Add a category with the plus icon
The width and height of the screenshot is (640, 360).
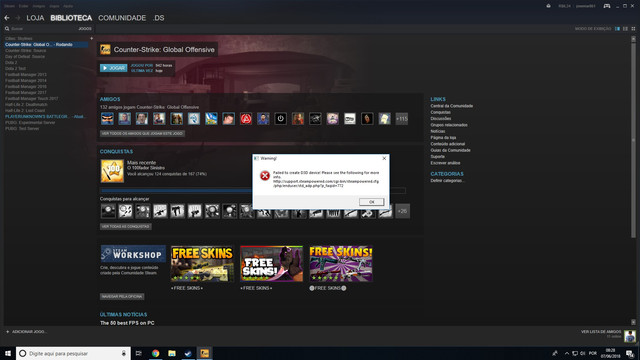tap(91, 38)
